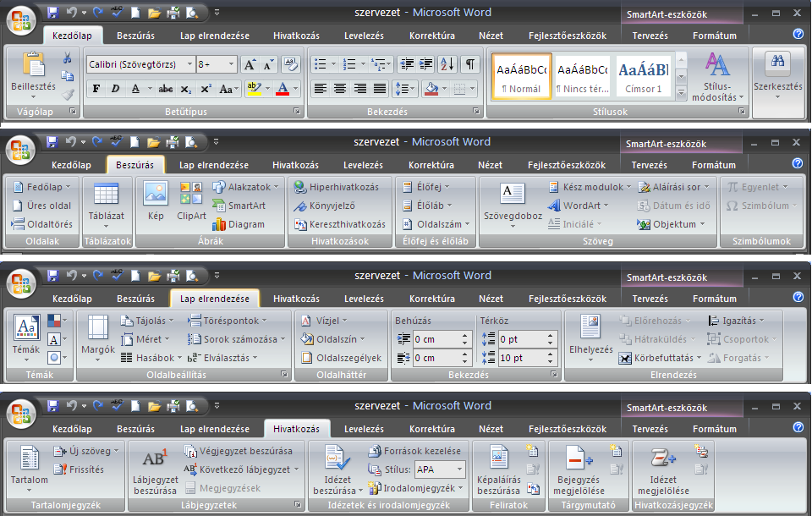Screen dimensions: 812x516
Task: Open the Calibri font name dropdown
Action: point(189,64)
